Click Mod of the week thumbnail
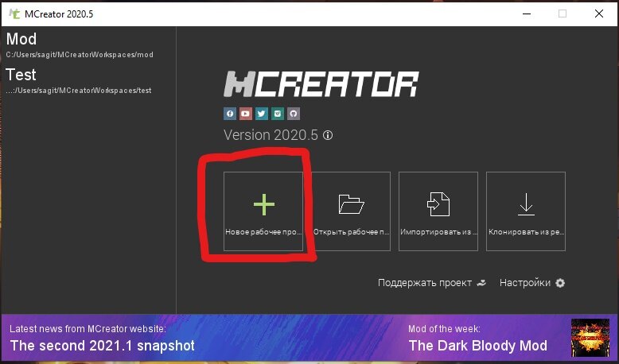 [x=590, y=338]
